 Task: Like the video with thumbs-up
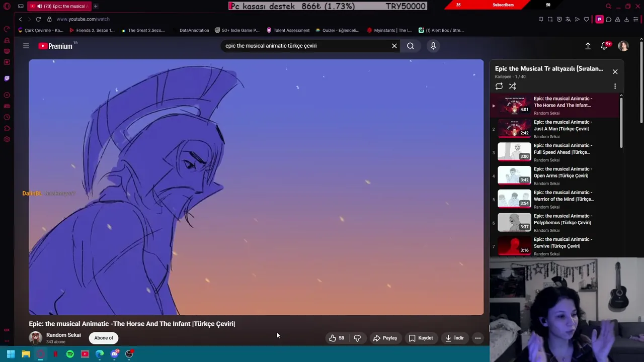point(337,338)
